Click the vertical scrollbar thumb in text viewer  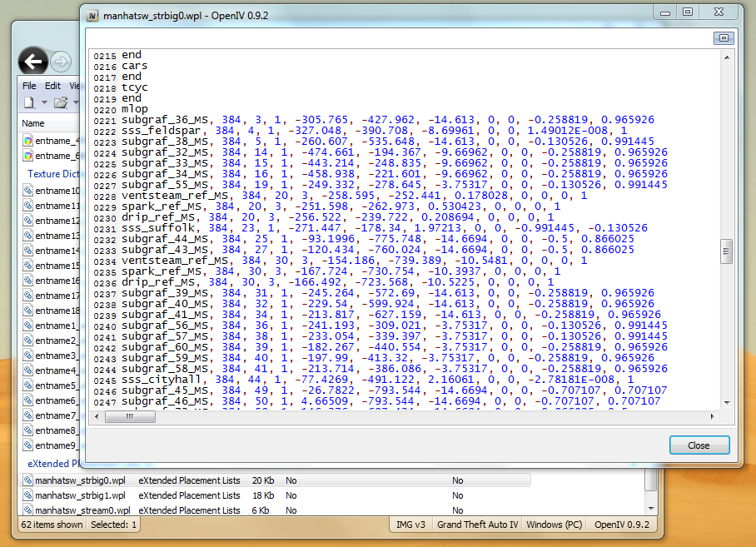[x=726, y=250]
